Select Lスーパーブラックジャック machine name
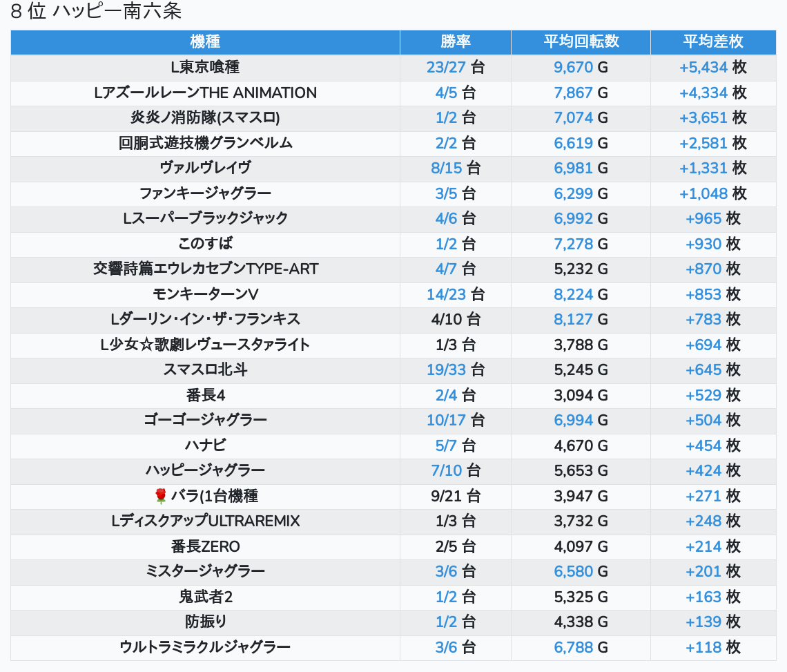Screen dimensions: 787x672 click(205, 219)
